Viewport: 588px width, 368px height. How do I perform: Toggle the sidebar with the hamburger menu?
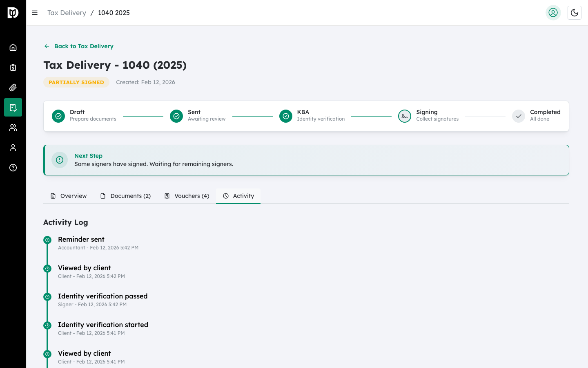(35, 13)
